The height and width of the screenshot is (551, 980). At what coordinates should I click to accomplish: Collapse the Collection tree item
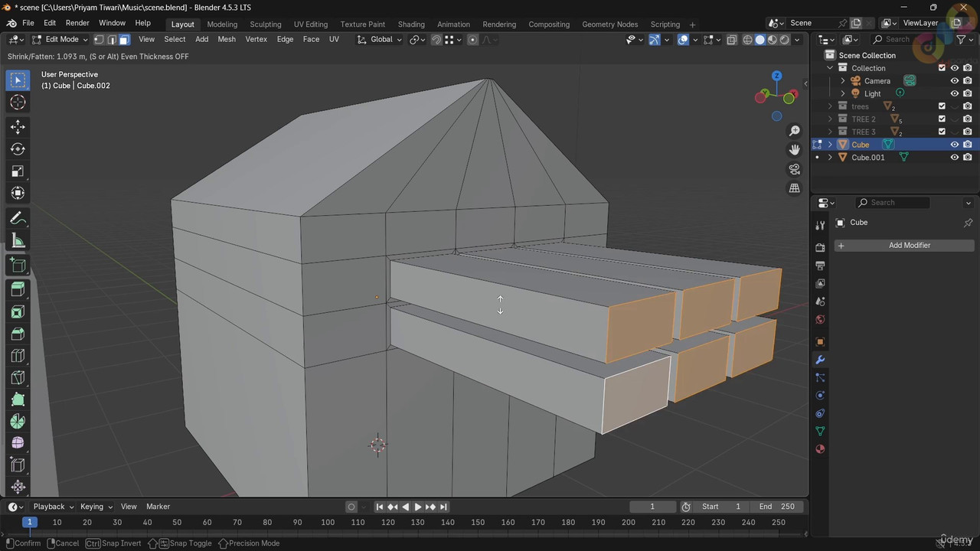(x=830, y=68)
